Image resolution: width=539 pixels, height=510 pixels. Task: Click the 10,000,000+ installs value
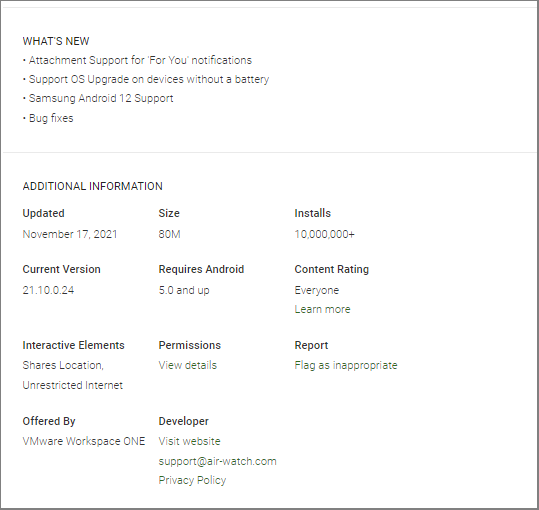pyautogui.click(x=324, y=234)
